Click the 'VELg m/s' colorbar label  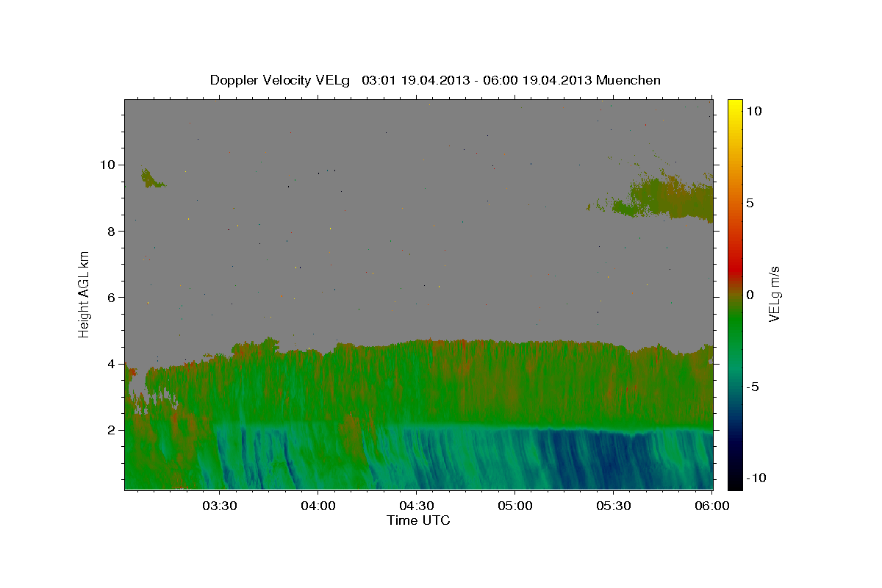(774, 294)
